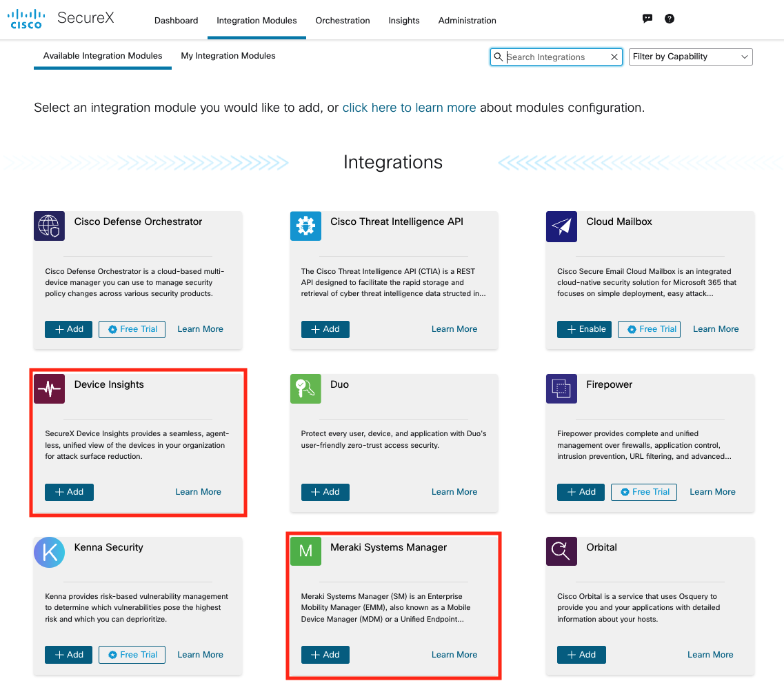Learn More about Device Insights
784x690 pixels.
[x=198, y=492]
